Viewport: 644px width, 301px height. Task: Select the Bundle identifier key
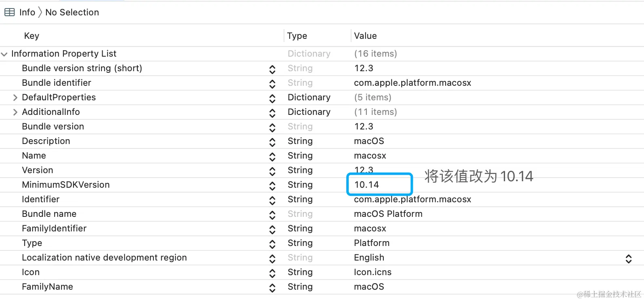point(57,83)
